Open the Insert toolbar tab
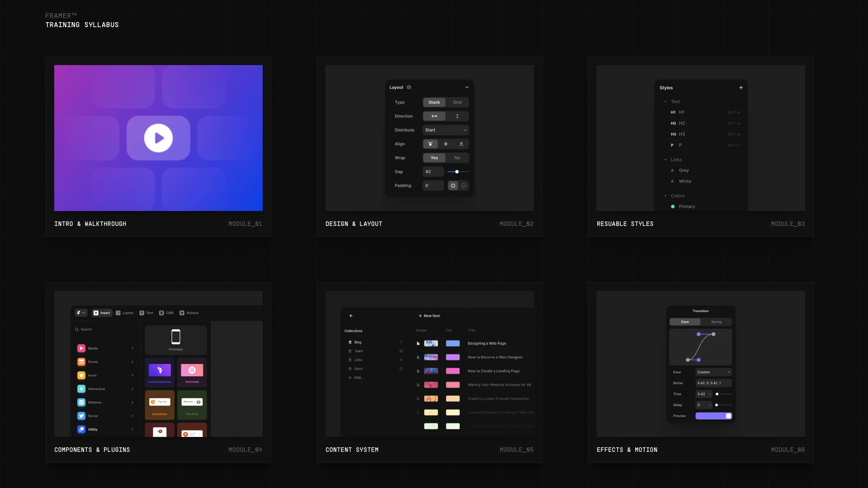The height and width of the screenshot is (488, 868). [x=102, y=313]
